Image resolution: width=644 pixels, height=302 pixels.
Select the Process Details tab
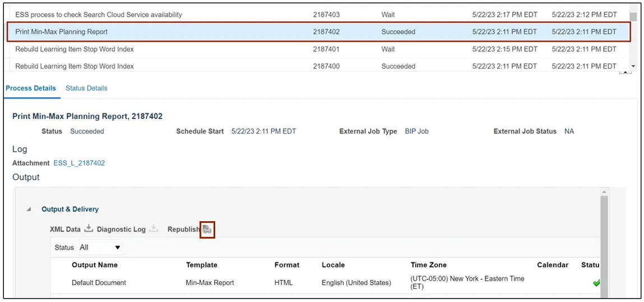[31, 88]
